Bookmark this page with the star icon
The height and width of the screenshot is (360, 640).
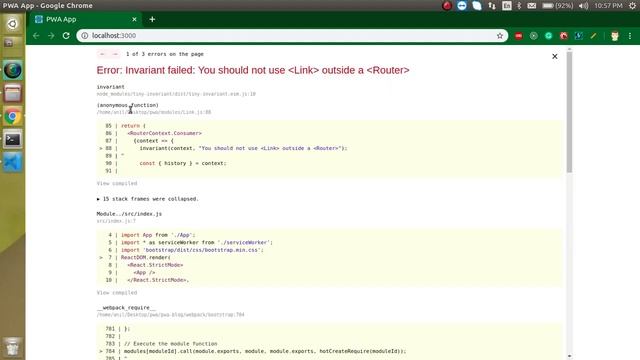500,36
